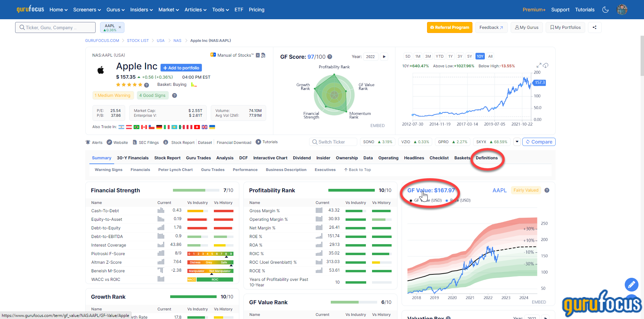Viewport: 644px width, 319px height.
Task: Expand the Market menu dropdown
Action: pyautogui.click(x=168, y=10)
